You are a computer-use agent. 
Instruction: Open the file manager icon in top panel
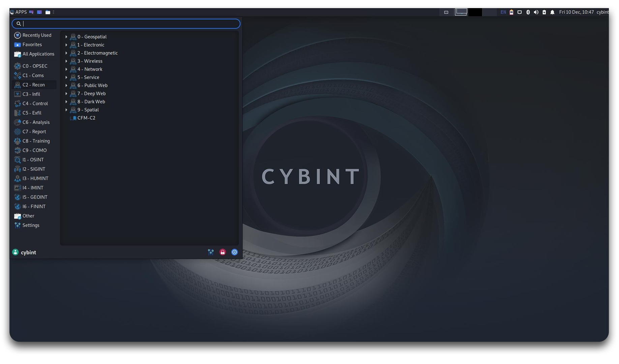47,12
